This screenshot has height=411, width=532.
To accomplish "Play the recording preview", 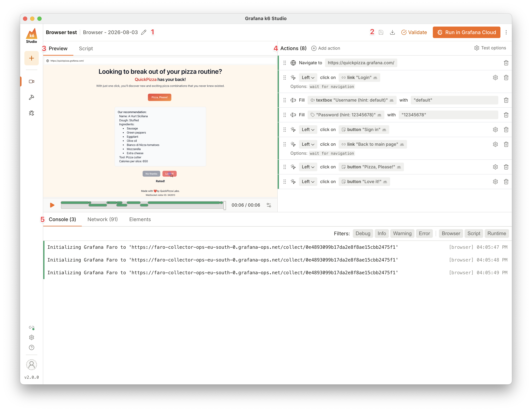I will (52, 205).
